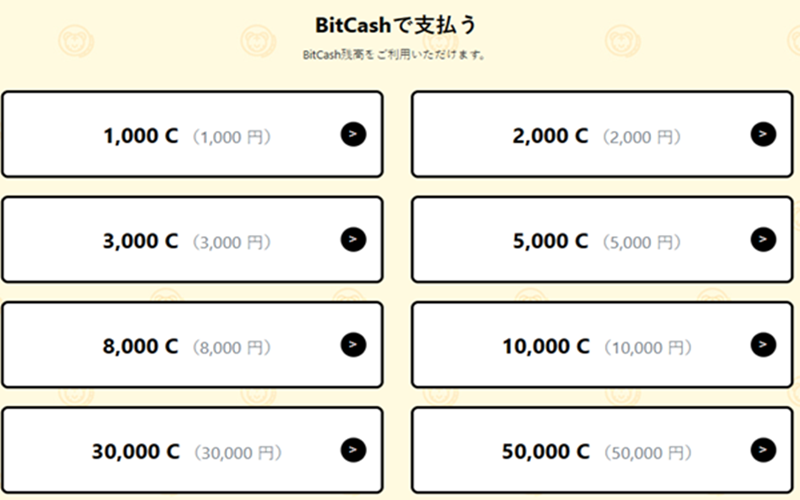
Task: Click the black arrow icon for 8,000 C
Action: [353, 345]
